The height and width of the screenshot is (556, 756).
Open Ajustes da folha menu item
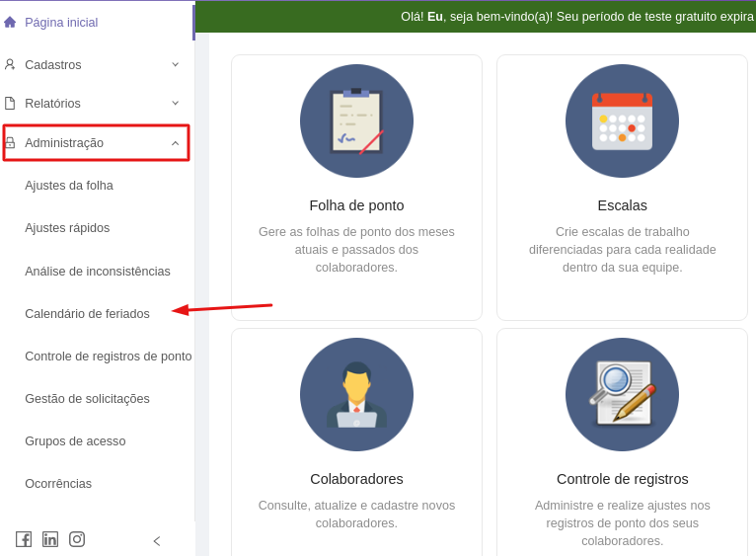[x=69, y=186]
